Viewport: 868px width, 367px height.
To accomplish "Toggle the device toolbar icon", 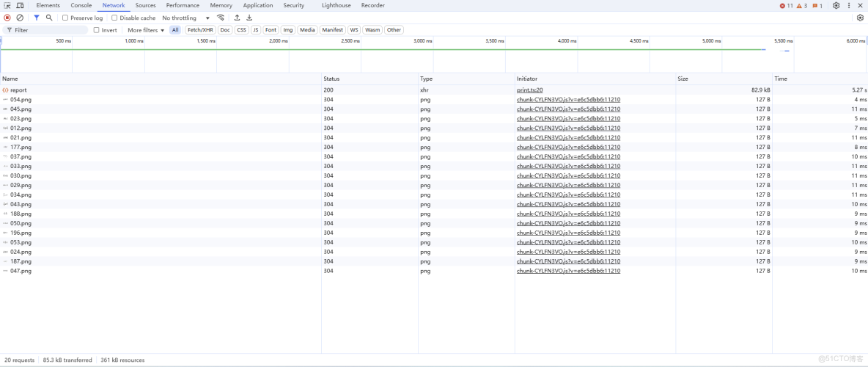I will 20,5.
